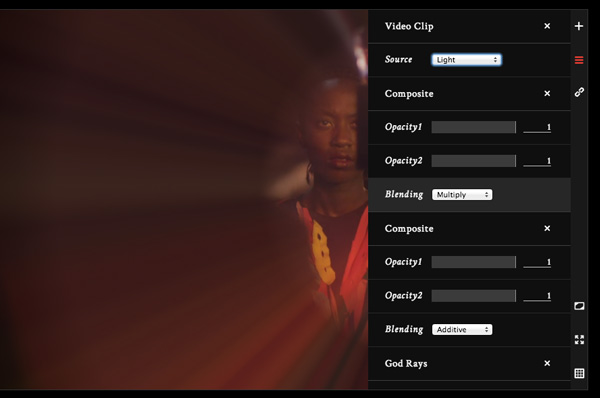Image resolution: width=600 pixels, height=398 pixels.
Task: Click the God Rays panel header
Action: coord(469,364)
